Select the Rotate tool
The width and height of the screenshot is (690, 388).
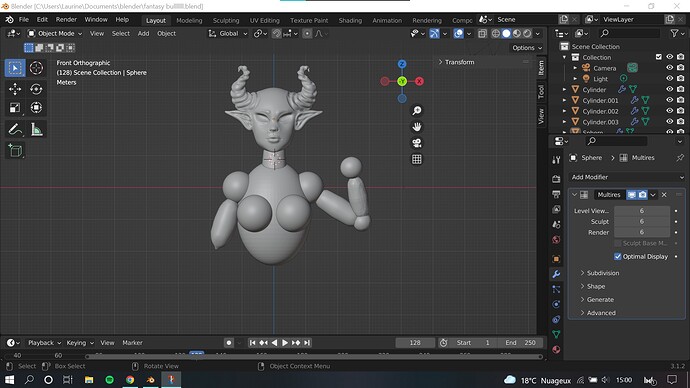[36, 89]
